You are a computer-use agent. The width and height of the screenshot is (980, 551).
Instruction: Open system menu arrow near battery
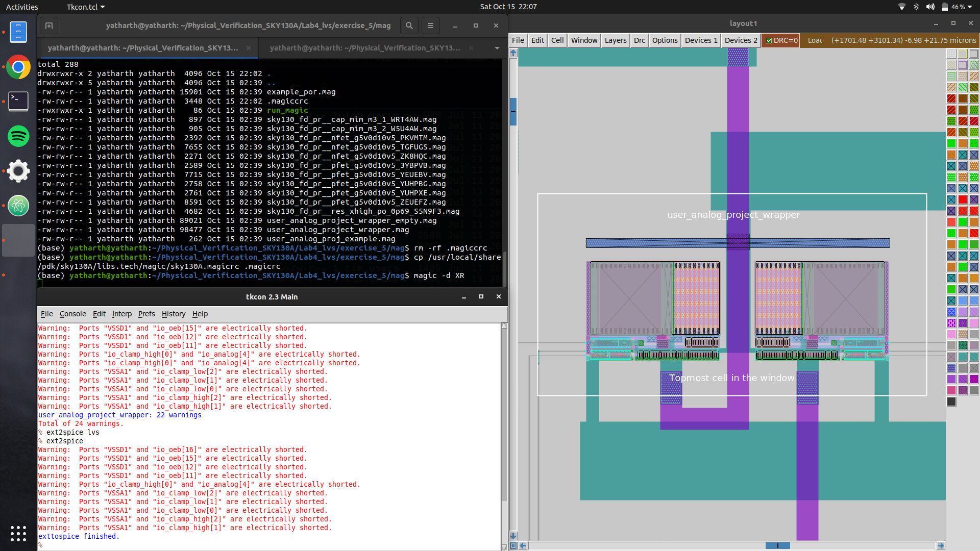coord(970,7)
